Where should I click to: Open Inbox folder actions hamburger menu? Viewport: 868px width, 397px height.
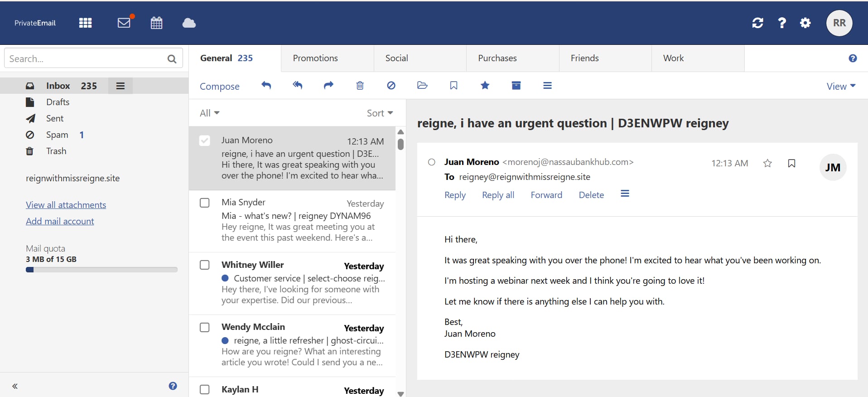pyautogui.click(x=121, y=86)
